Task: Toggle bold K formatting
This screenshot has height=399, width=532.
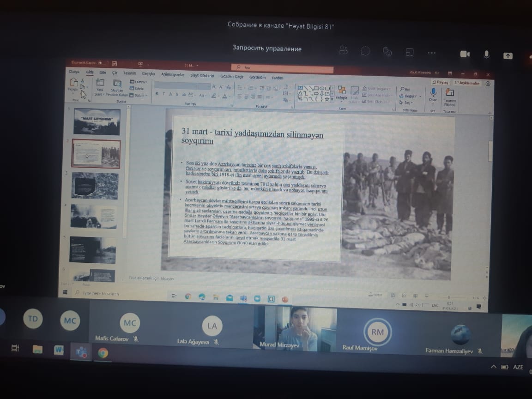Action: (x=157, y=93)
